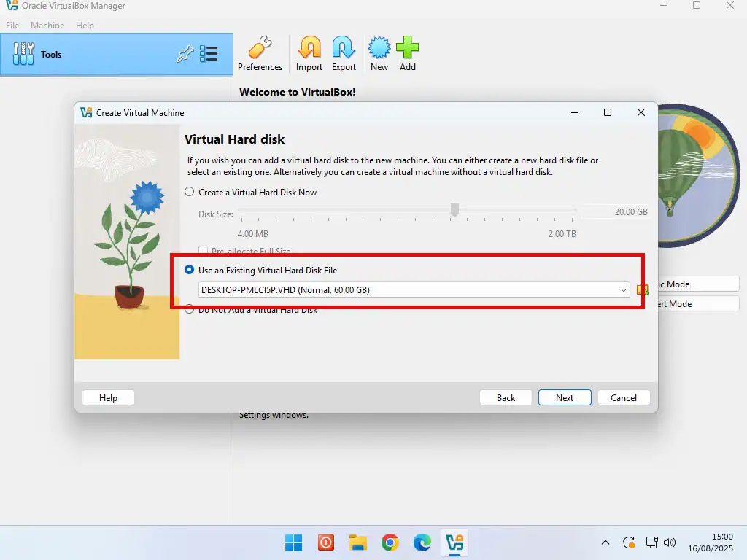Select Do Not Add a Virtual Hard Disk
Viewport: 747px width, 560px height.
coord(190,311)
